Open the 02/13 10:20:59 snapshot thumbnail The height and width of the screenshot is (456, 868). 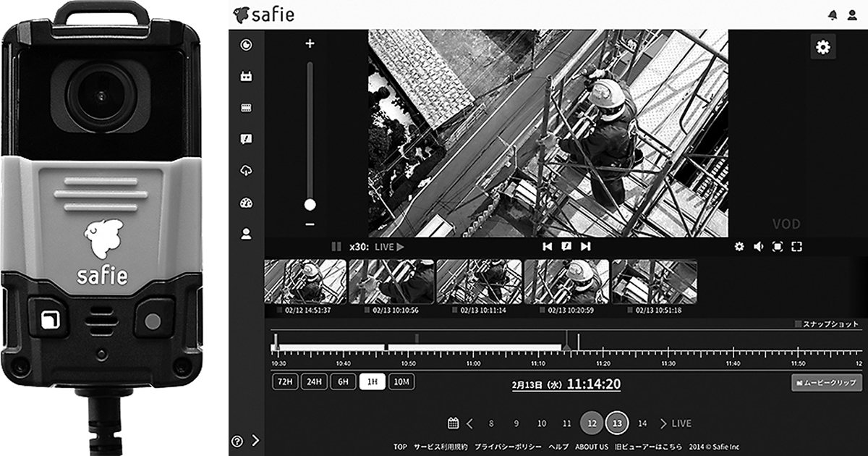(x=566, y=282)
